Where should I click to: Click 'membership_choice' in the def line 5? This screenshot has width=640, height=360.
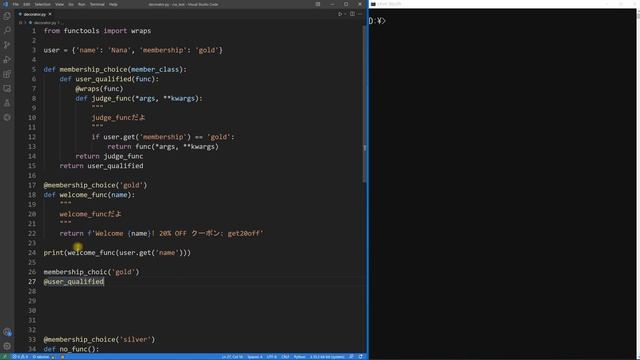click(x=93, y=69)
